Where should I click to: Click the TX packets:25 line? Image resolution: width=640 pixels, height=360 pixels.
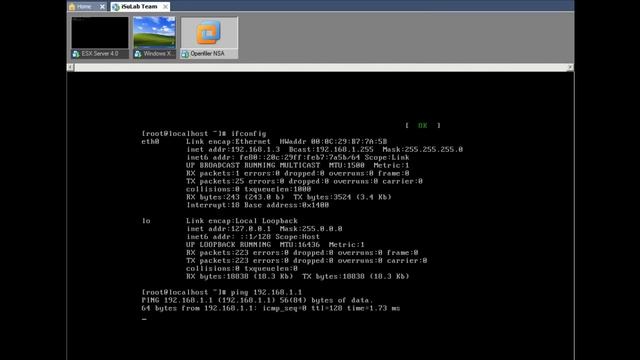click(x=304, y=181)
